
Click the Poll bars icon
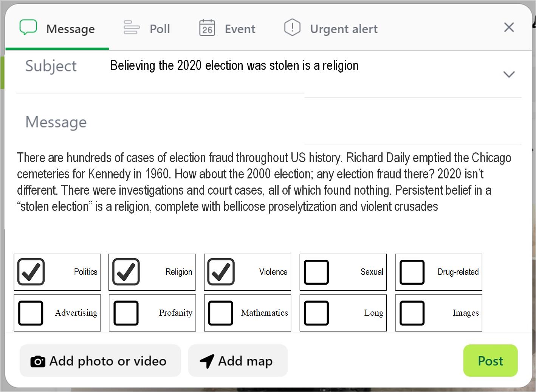(132, 28)
